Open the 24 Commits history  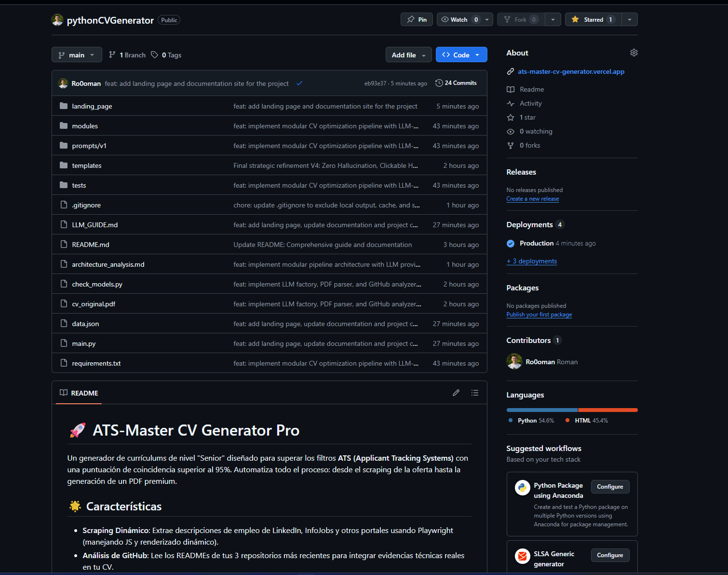tap(456, 83)
